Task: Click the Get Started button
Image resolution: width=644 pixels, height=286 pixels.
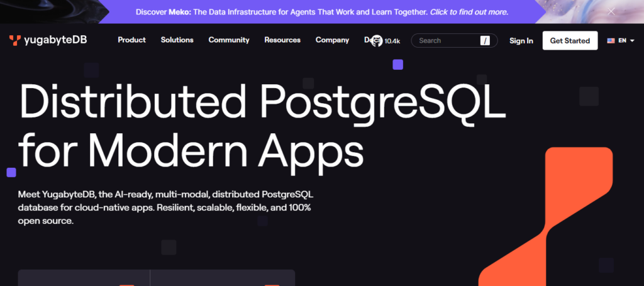Action: pyautogui.click(x=570, y=41)
